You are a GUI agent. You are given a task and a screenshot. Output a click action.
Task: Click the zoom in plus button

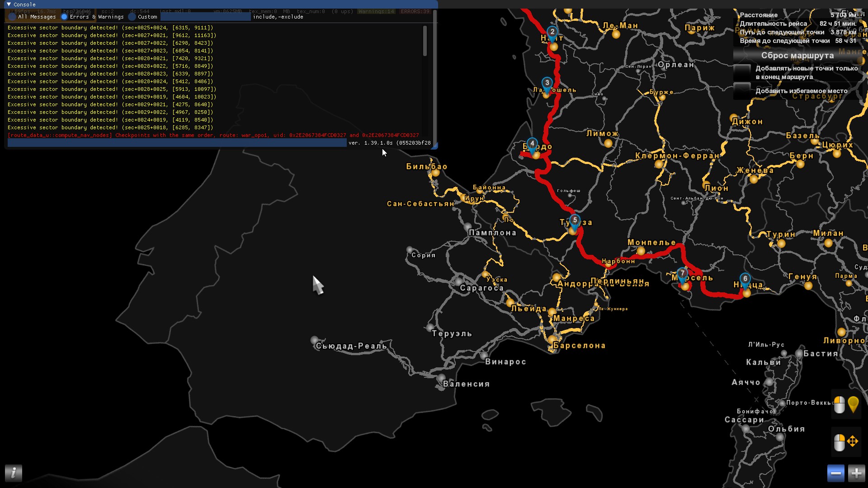click(856, 473)
